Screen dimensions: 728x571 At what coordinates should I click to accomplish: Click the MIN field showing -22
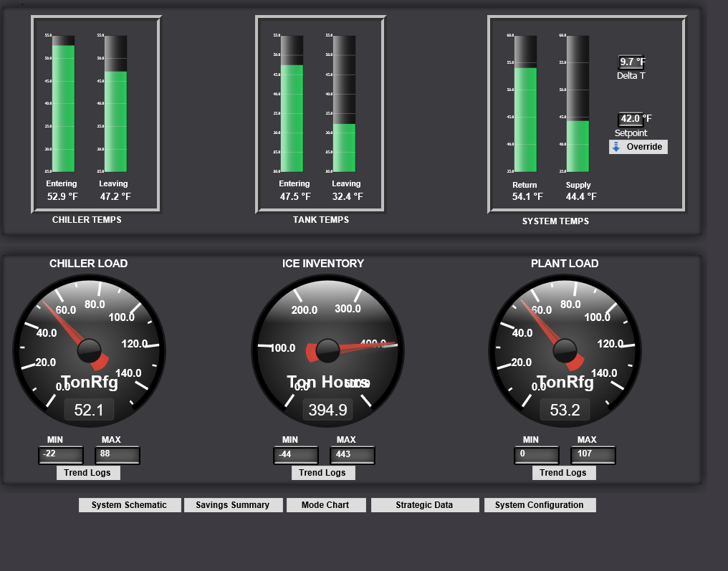coord(60,455)
